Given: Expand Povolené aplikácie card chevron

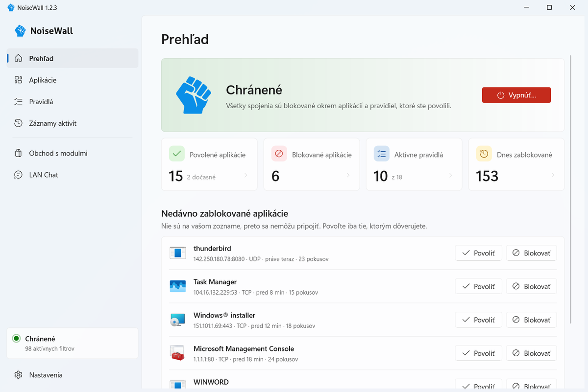Looking at the screenshot, I should (246, 175).
